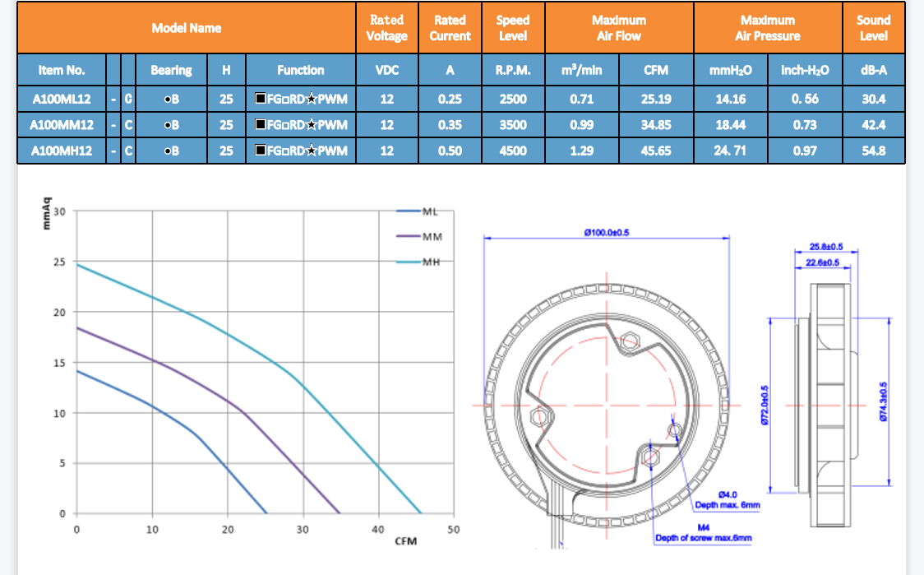Click the Rated Voltage column header
The height and width of the screenshot is (575, 924).
(386, 28)
